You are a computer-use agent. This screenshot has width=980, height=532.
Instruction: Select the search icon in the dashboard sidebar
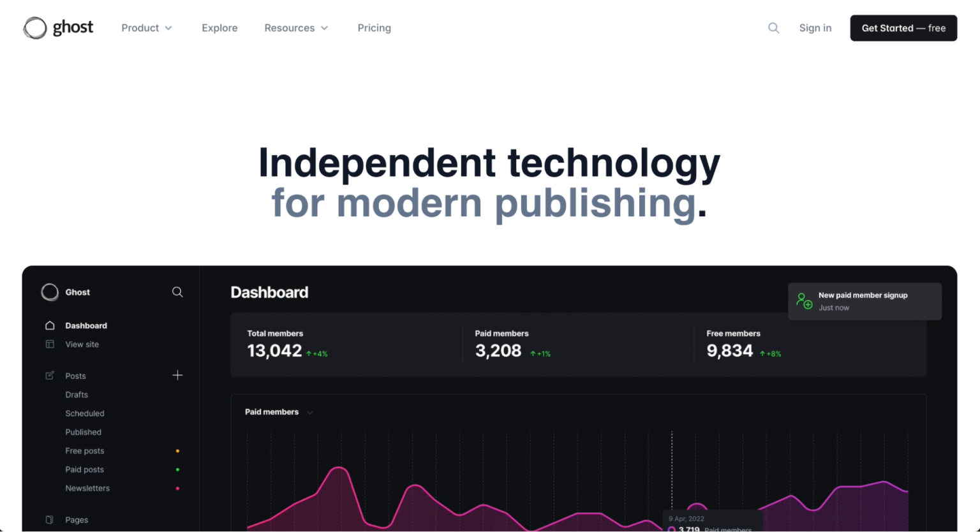[x=177, y=292]
